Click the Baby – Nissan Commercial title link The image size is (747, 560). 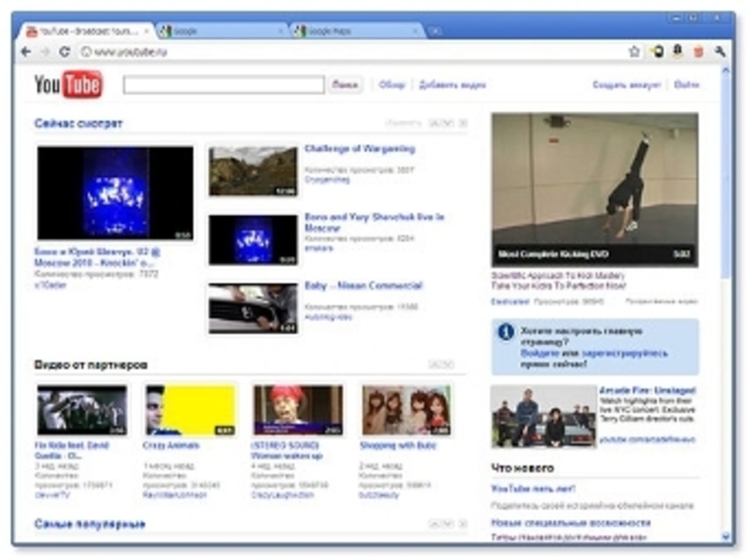(363, 285)
